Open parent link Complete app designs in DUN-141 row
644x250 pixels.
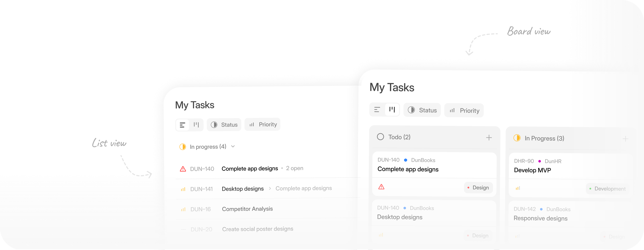click(x=304, y=188)
